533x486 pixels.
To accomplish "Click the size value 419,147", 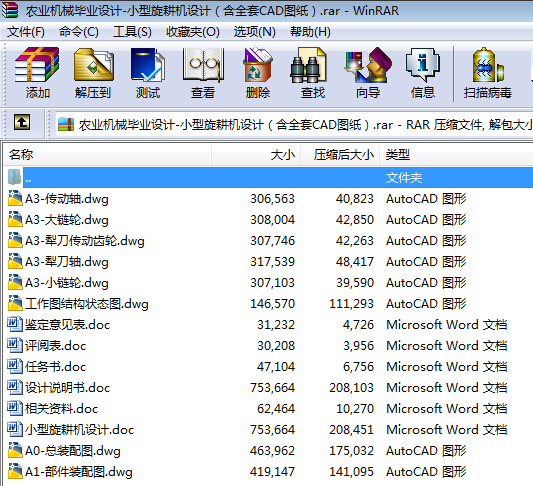I will tap(272, 471).
